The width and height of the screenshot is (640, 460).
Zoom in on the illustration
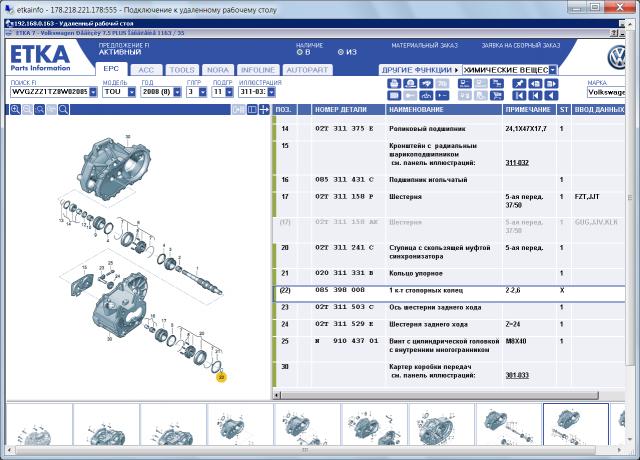point(15,109)
